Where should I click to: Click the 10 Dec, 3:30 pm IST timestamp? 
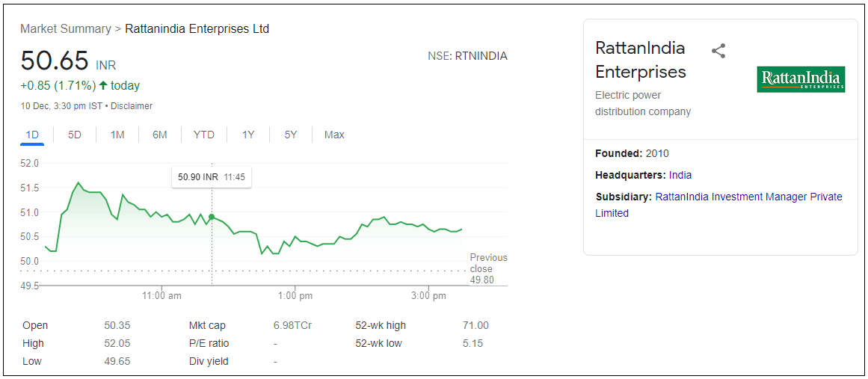61,105
